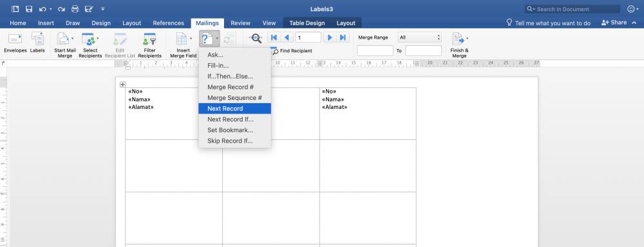644x247 pixels.
Task: Click the Insert Merge Field icon
Action: click(x=181, y=39)
